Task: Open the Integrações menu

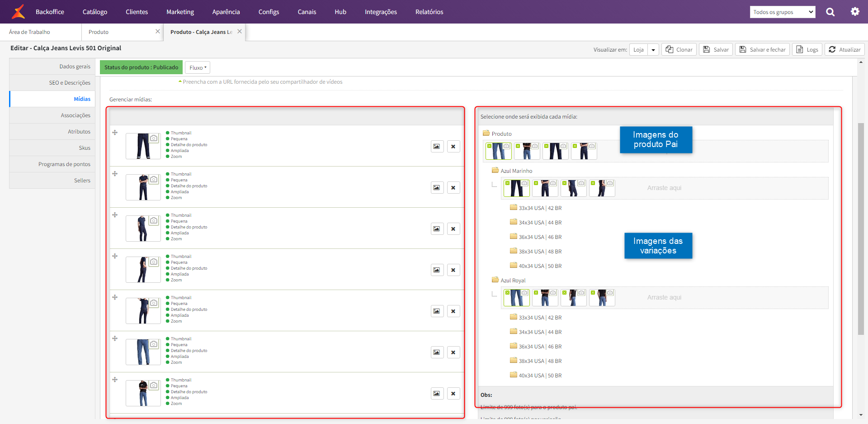Action: (x=381, y=12)
